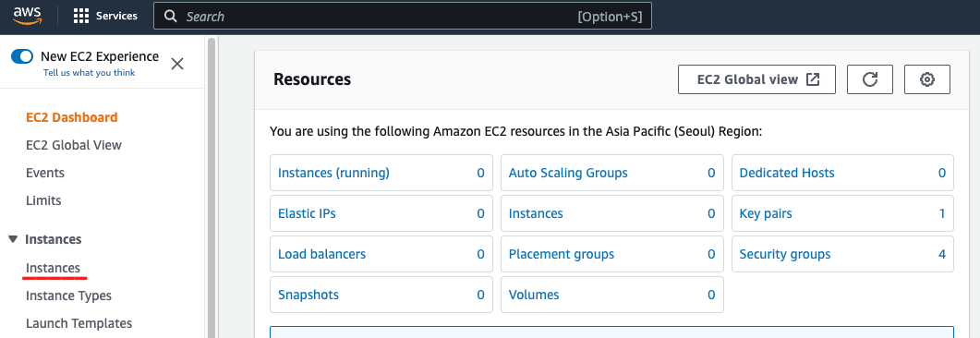980x338 pixels.
Task: Focus the top Search input field
Action: [x=403, y=17]
